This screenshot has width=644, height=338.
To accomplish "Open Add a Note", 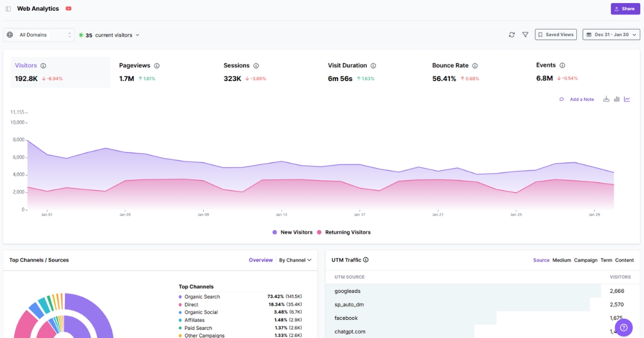I will coord(581,99).
